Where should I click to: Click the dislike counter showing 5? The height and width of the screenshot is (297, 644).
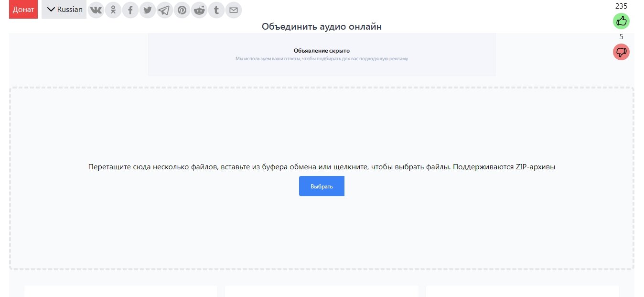[x=621, y=36]
